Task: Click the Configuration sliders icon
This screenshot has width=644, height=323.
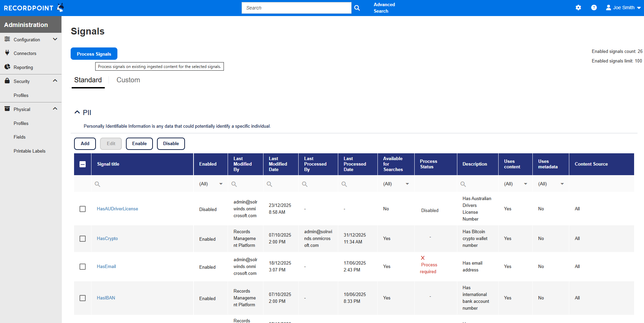Action: 7,39
